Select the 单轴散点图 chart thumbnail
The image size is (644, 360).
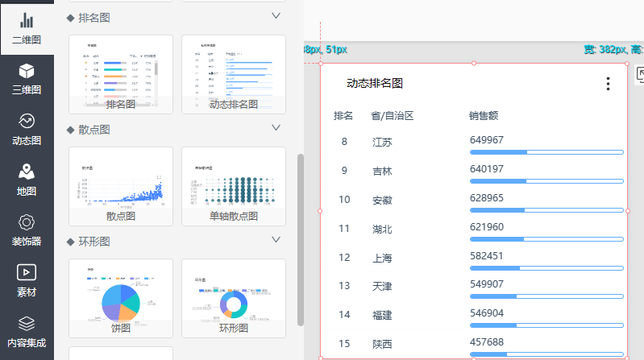pyautogui.click(x=234, y=184)
